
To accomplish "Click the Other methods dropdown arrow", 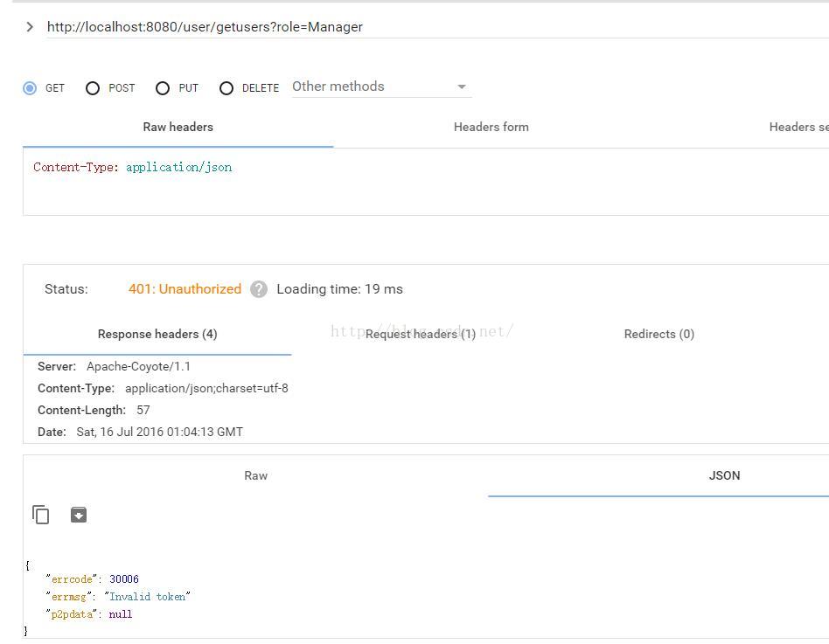I will 462,87.
